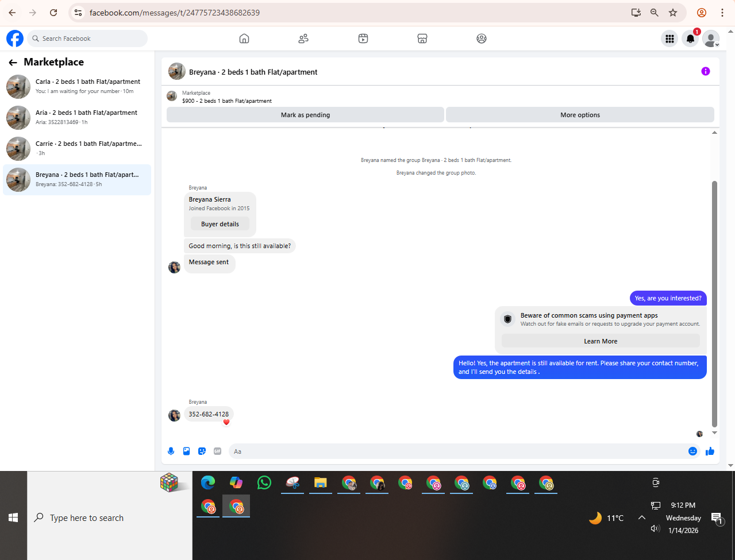Expand the system tray hidden icons chevron
The image size is (735, 560).
click(x=642, y=517)
